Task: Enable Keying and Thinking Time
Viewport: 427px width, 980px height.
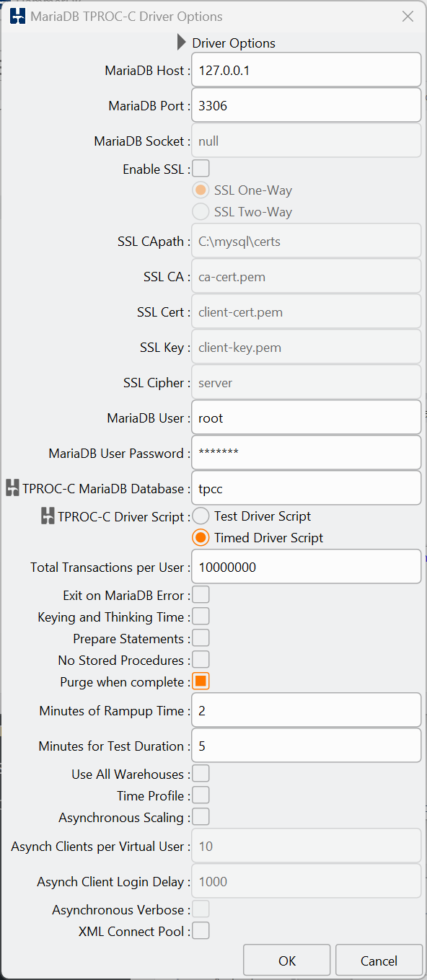Action: point(201,617)
